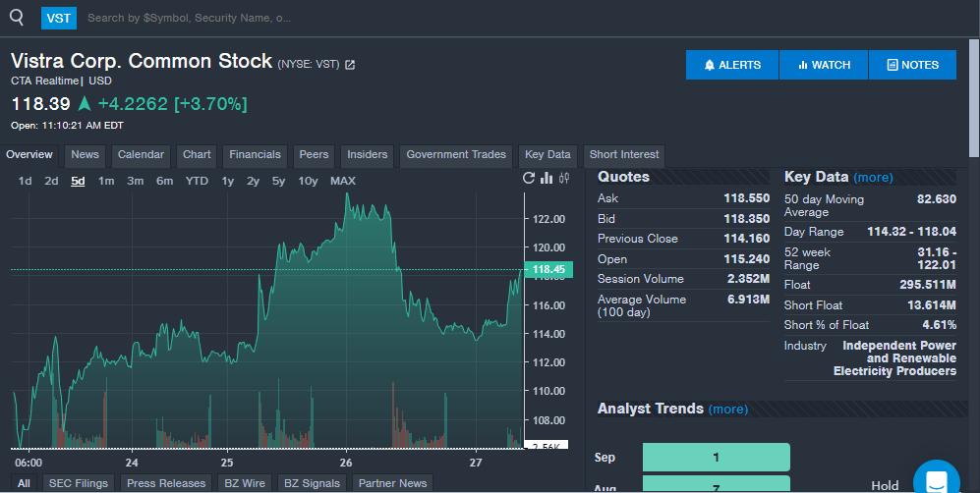This screenshot has width=980, height=493.
Task: Open the Short Interest tab
Action: tap(624, 155)
